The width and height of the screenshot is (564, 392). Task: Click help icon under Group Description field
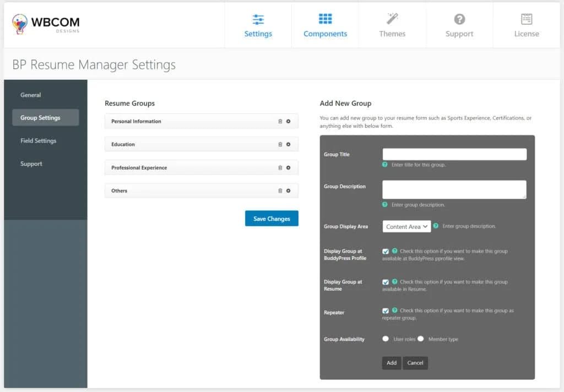pos(385,204)
